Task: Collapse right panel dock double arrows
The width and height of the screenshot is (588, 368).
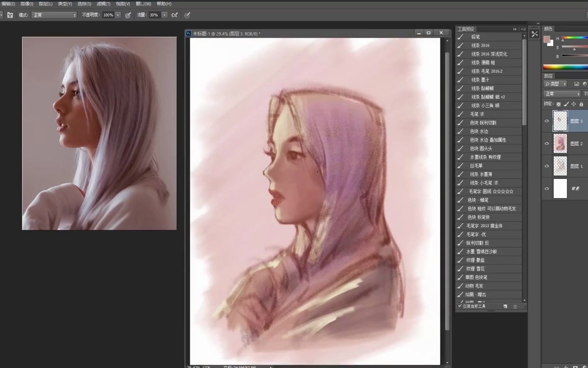Action: click(x=538, y=24)
